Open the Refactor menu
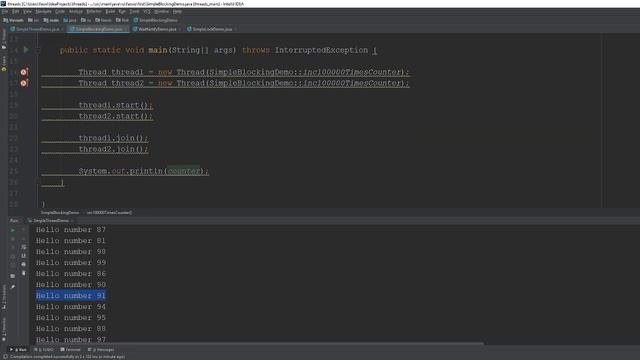The height and width of the screenshot is (360, 640). (93, 11)
